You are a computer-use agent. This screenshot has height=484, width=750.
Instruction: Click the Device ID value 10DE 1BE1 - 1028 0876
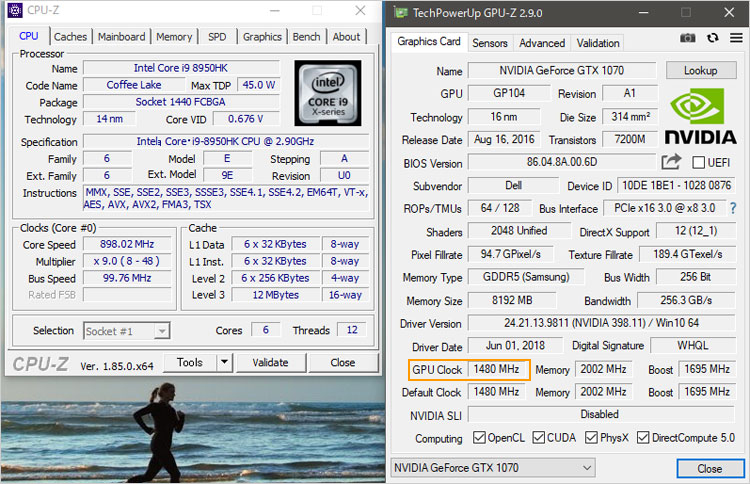click(676, 185)
